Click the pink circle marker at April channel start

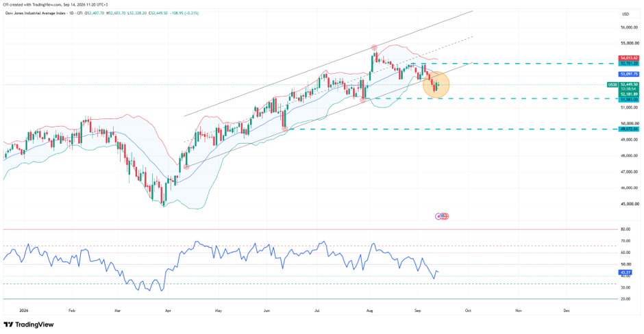point(186,167)
